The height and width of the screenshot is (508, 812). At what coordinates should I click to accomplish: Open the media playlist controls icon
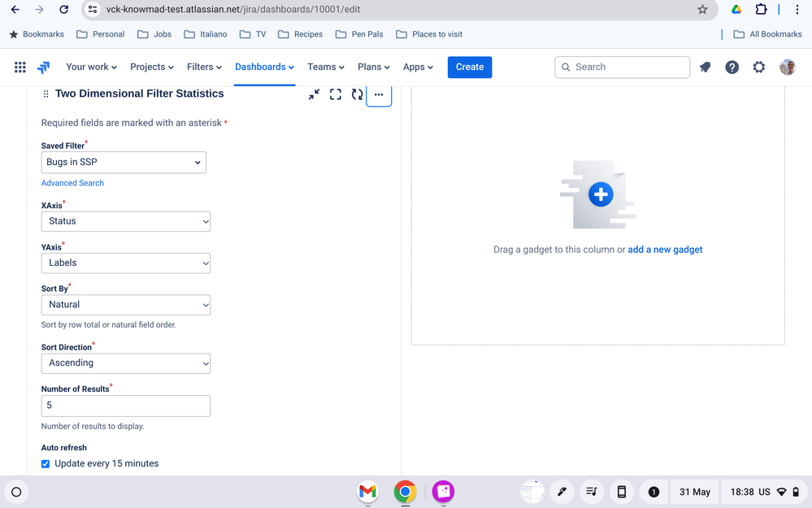[592, 492]
